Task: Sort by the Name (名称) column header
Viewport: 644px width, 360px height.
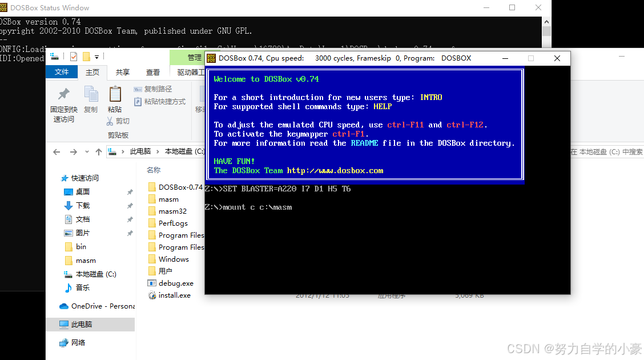Action: (x=154, y=170)
